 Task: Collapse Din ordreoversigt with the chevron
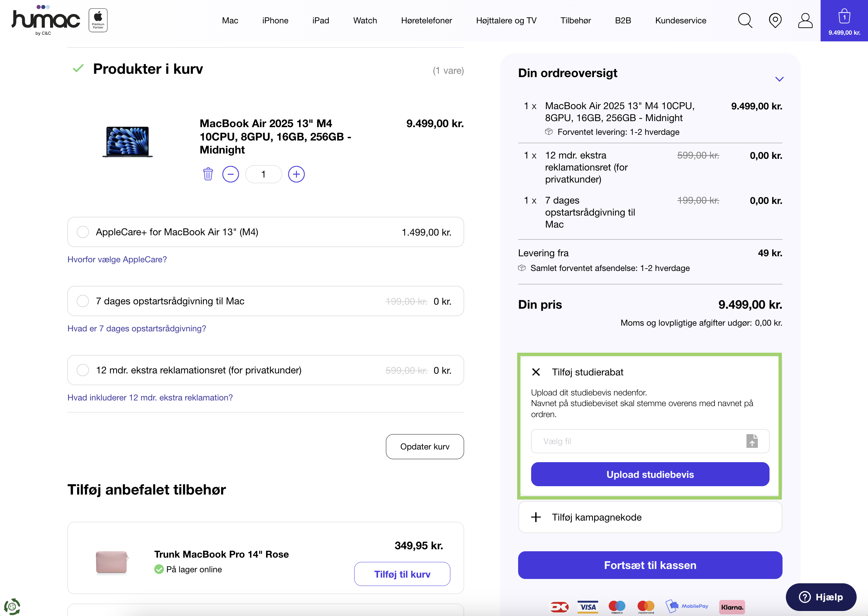pyautogui.click(x=779, y=79)
